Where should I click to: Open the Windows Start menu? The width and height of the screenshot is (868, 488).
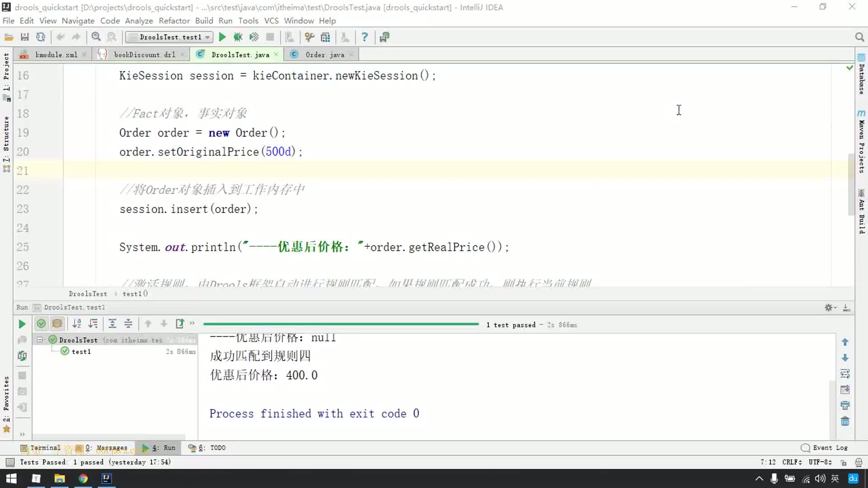(x=11, y=479)
